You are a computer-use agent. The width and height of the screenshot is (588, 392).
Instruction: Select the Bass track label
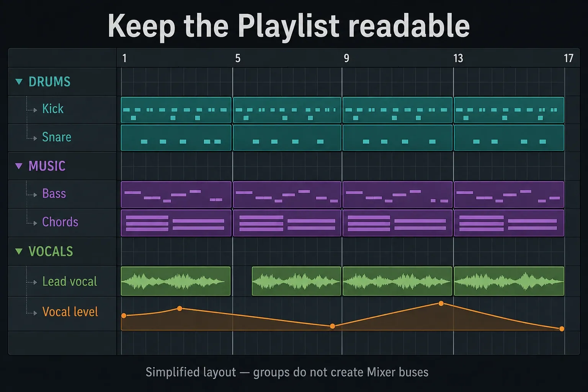tap(54, 194)
